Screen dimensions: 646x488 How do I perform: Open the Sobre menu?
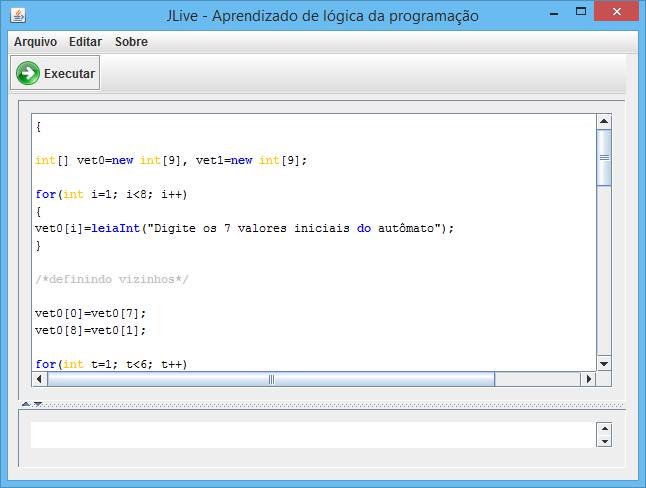tap(131, 42)
